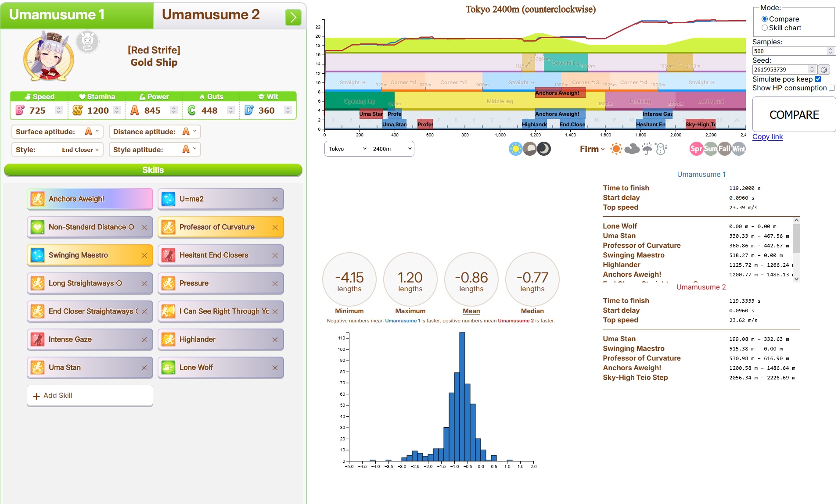
Task: Open Style aptitude dropdown
Action: pyautogui.click(x=155, y=150)
